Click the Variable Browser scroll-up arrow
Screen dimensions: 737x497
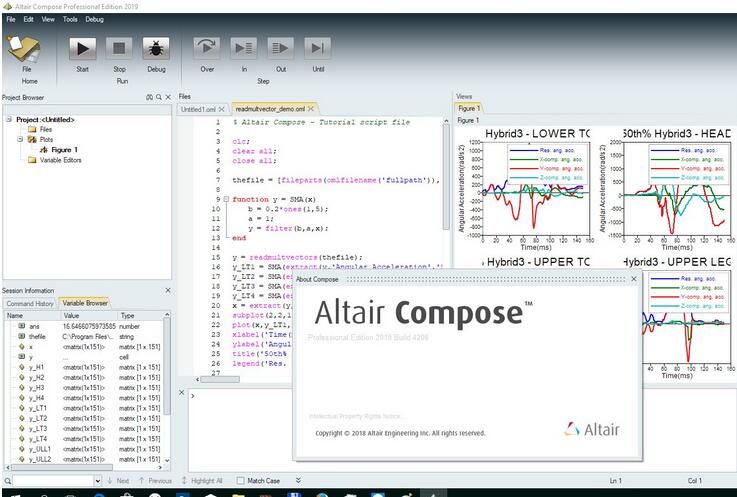click(167, 315)
